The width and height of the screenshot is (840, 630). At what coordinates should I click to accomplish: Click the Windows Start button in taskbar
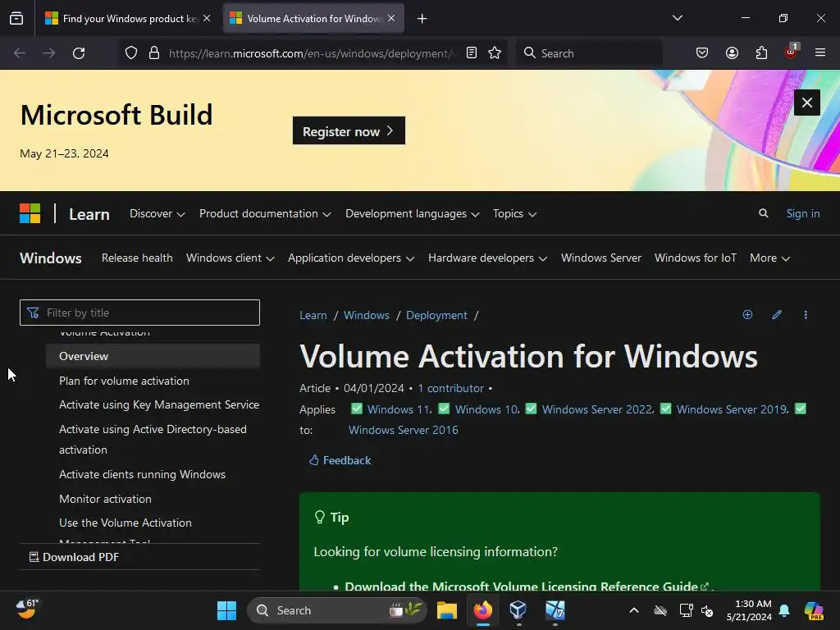pyautogui.click(x=226, y=610)
